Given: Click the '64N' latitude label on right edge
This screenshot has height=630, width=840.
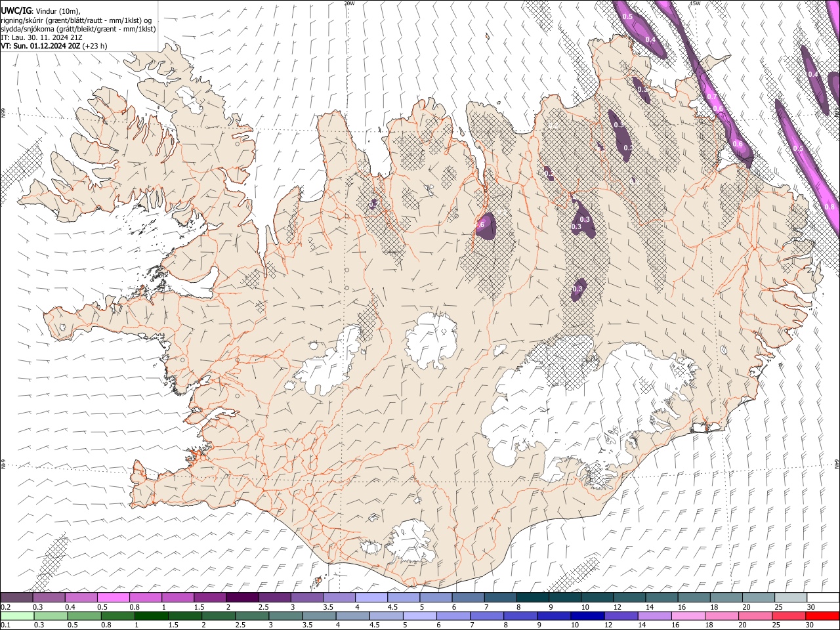Looking at the screenshot, I should click(x=837, y=463).
